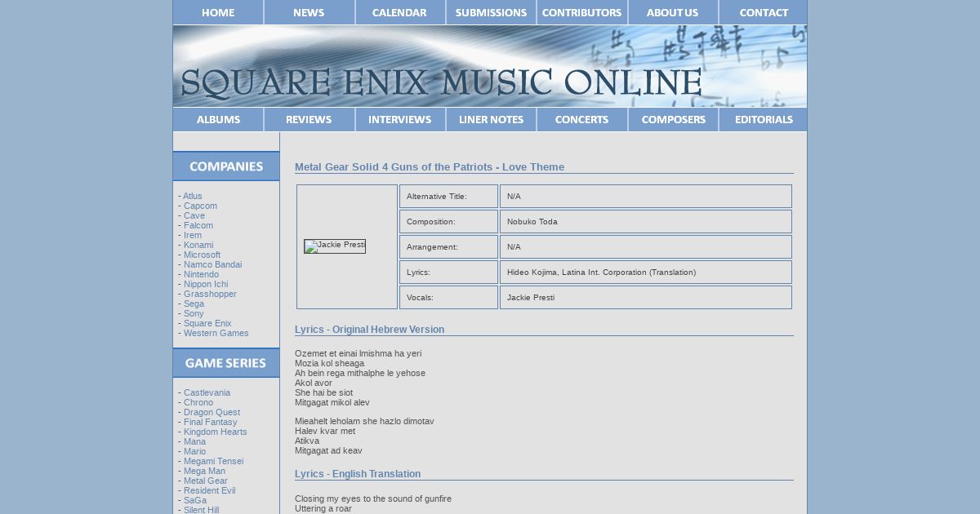Open the ABOUT US tab
Screen dimensions: 980x514
[x=673, y=12]
